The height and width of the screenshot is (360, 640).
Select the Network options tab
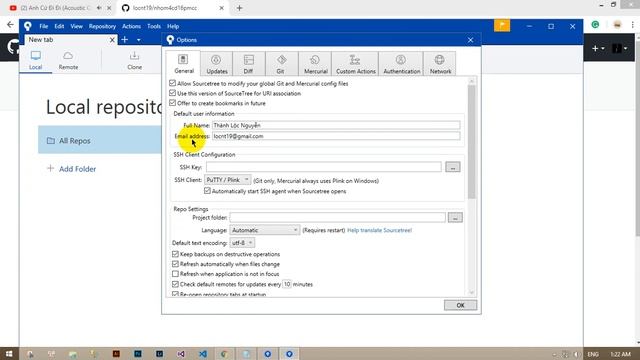coord(440,64)
